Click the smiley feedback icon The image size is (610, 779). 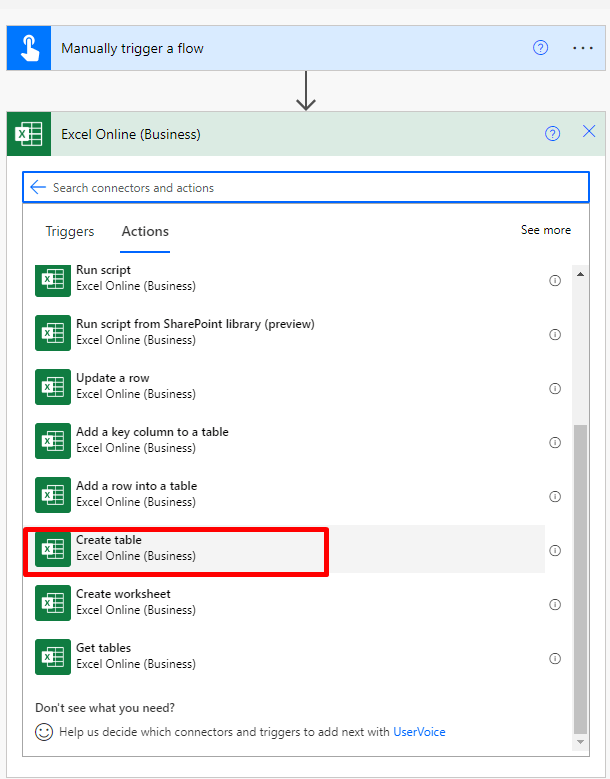(x=44, y=732)
